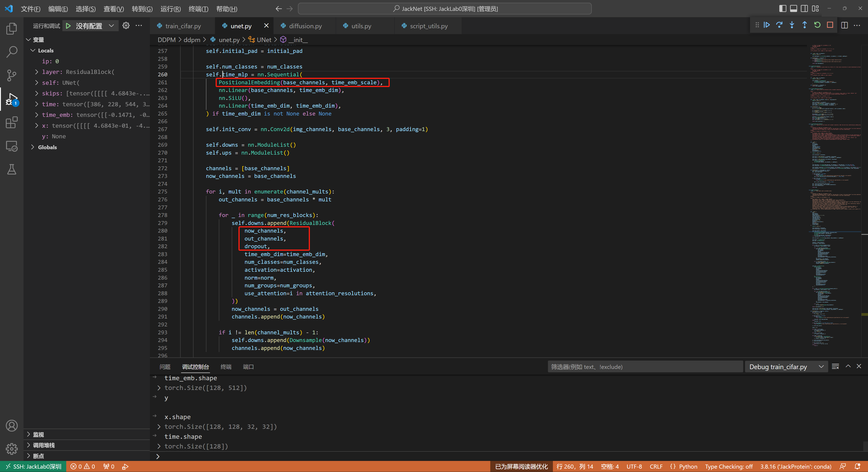Expand the 调用堆栈 section
Screen dimensions: 868x472
point(28,445)
